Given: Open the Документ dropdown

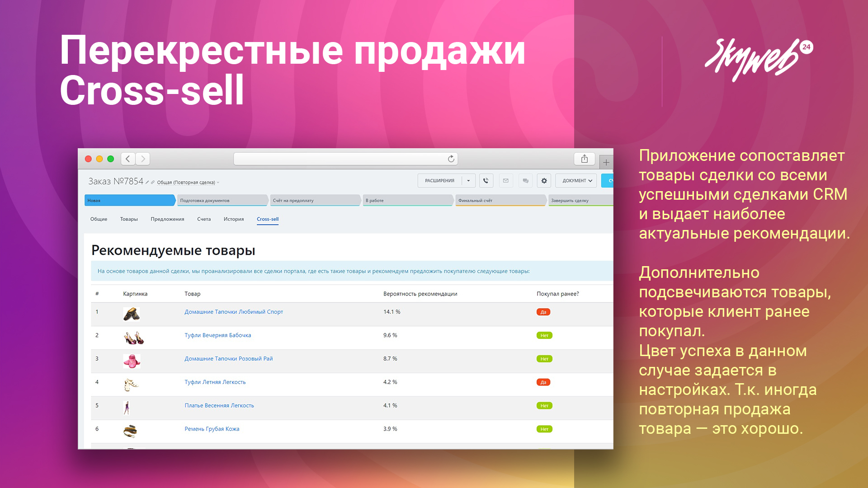Looking at the screenshot, I should pyautogui.click(x=576, y=181).
